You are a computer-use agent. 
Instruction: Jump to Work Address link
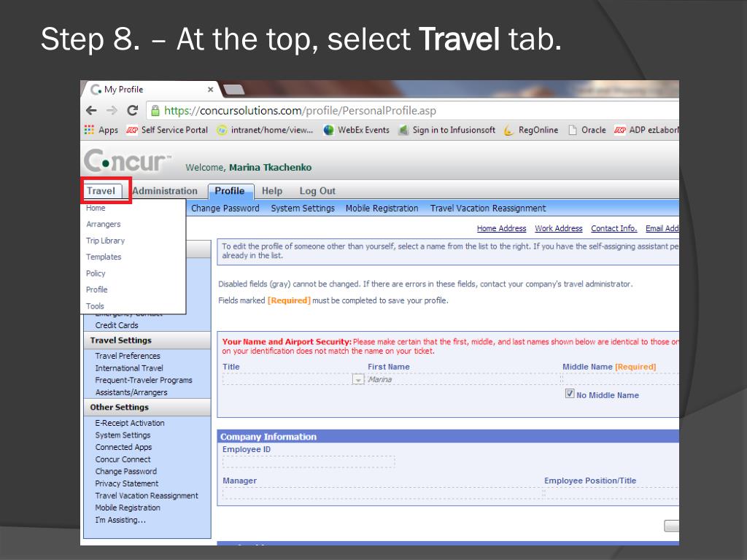(558, 228)
